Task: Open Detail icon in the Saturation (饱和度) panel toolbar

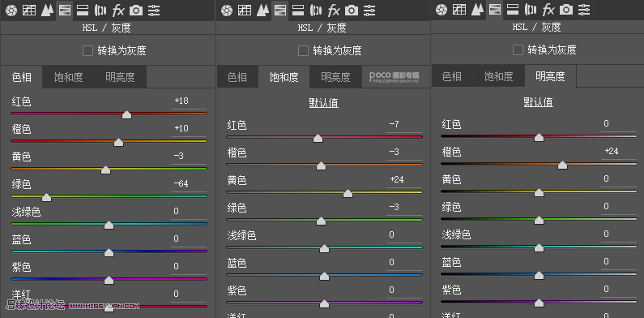Action: pos(262,11)
